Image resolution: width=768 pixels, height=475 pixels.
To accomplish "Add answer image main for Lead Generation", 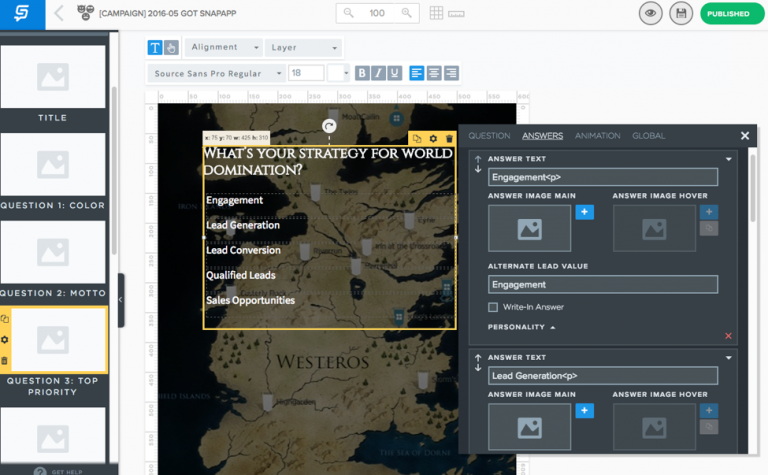I will coord(584,410).
